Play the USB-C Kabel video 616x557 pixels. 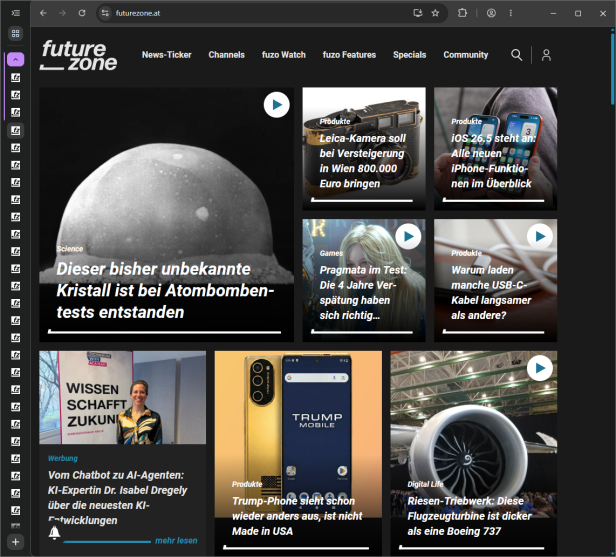pos(540,236)
